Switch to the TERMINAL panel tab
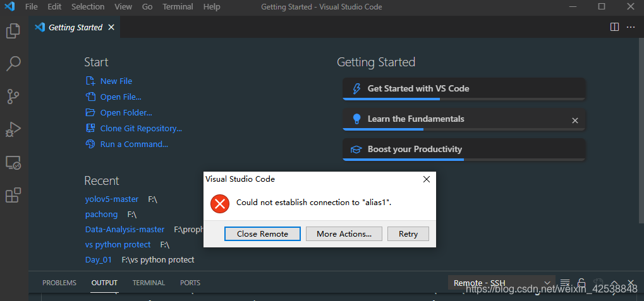 149,283
